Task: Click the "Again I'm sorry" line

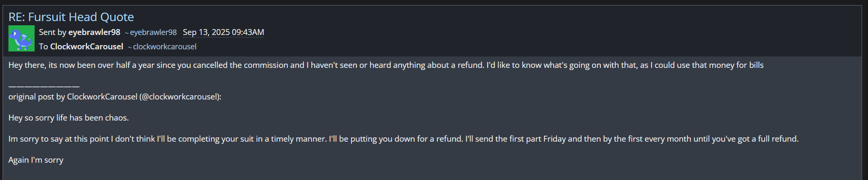Action: pos(36,160)
